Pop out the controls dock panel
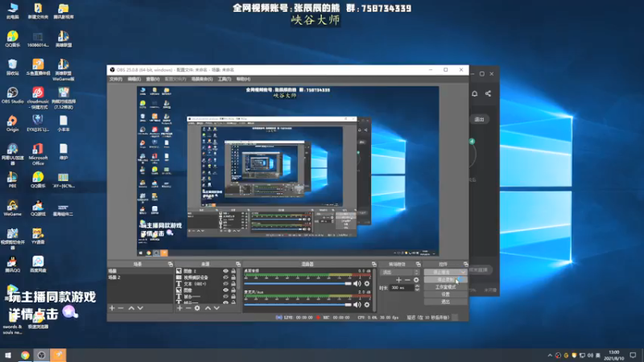The width and height of the screenshot is (644, 362). point(466,265)
